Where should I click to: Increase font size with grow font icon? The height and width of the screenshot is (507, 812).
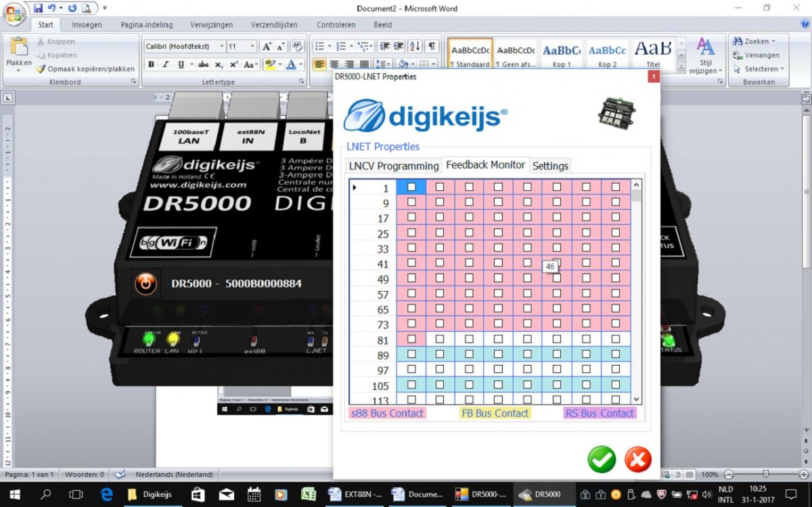pyautogui.click(x=267, y=47)
